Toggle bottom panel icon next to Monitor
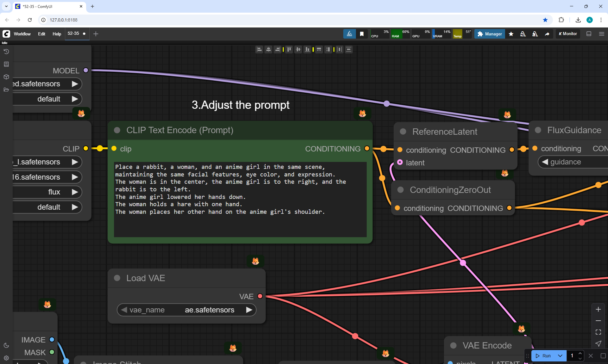This screenshot has width=608, height=364. [x=589, y=34]
